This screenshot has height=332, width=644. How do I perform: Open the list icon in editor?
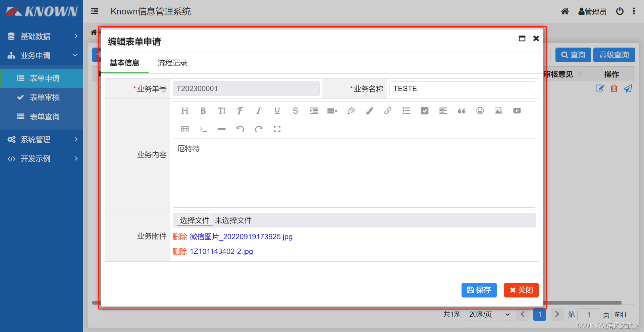pos(406,111)
